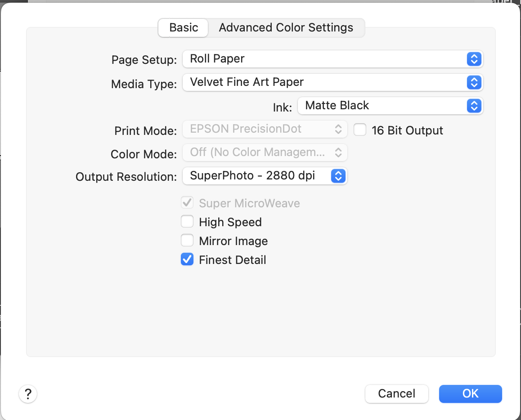521x420 pixels.
Task: Confirm settings with the OK button
Action: pos(470,394)
